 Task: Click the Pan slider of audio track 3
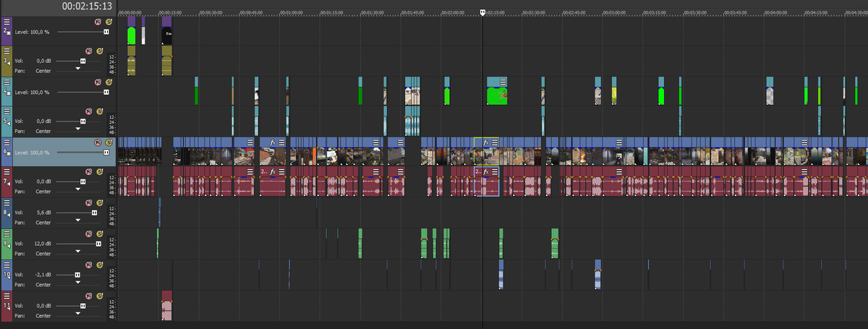[78, 70]
